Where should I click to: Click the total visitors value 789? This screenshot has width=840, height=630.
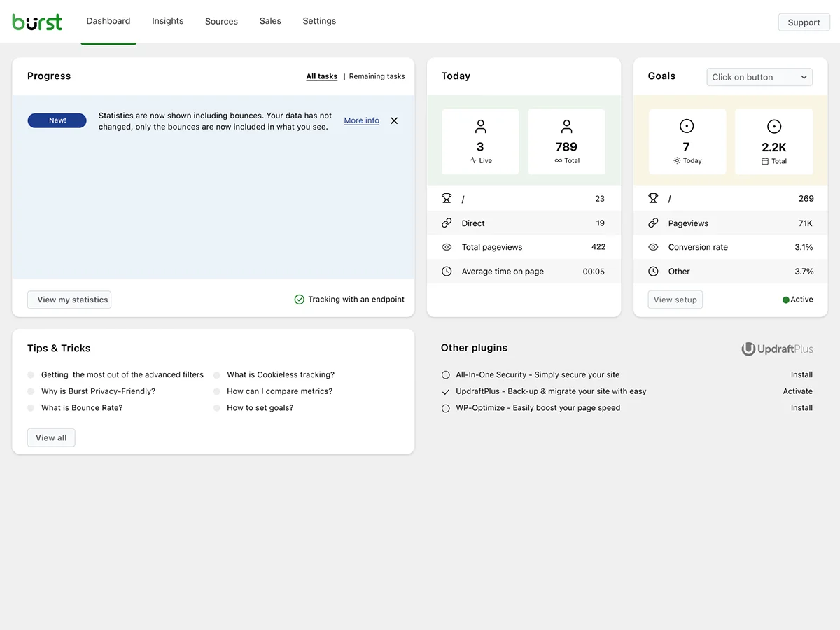[x=566, y=147]
